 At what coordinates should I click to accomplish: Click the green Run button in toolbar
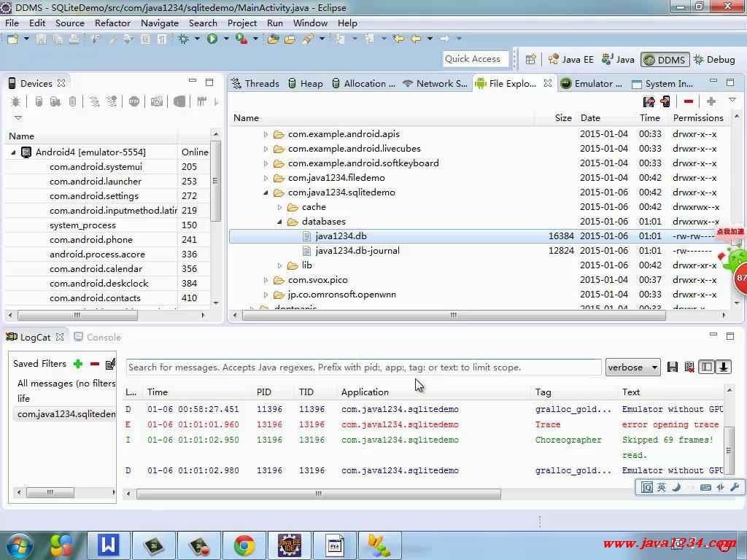212,39
